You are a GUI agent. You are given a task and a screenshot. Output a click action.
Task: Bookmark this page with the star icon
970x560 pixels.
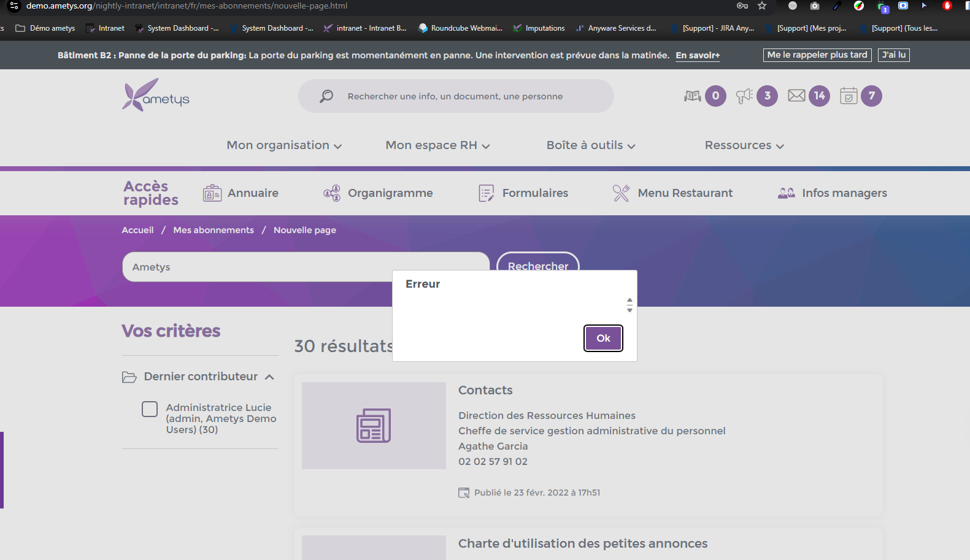pos(762,6)
